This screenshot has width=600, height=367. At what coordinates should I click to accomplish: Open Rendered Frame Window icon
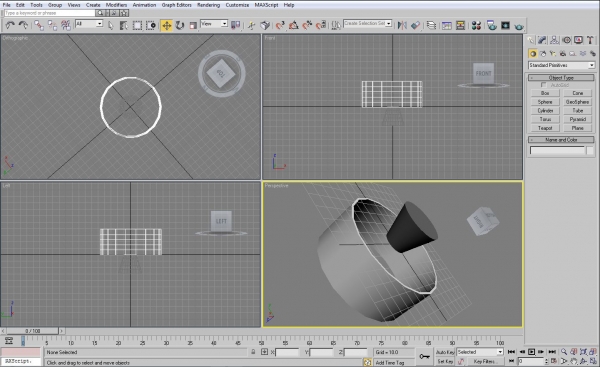505,25
